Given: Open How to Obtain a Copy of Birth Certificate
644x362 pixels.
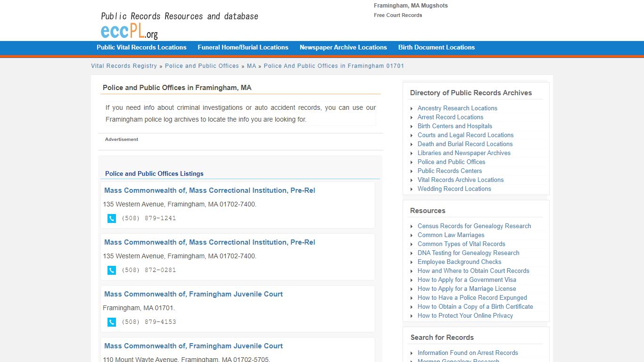Looking at the screenshot, I should click(x=475, y=306).
